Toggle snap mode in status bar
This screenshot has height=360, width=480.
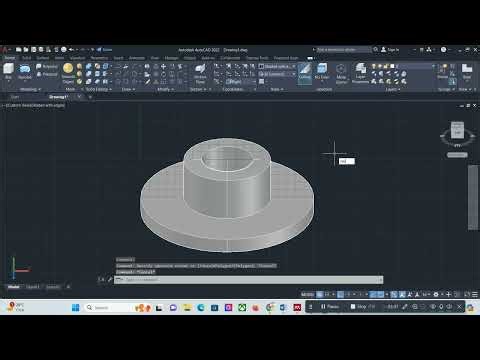coord(327,294)
